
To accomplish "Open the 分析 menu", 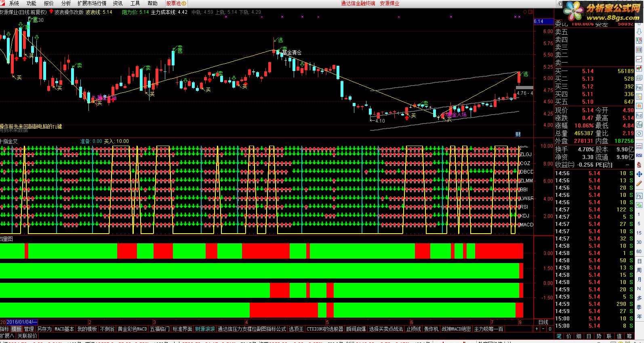I will coord(66,3).
